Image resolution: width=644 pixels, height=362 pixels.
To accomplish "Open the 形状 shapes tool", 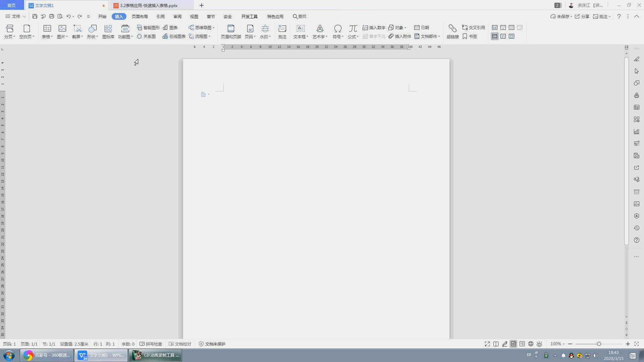I will point(93,28).
